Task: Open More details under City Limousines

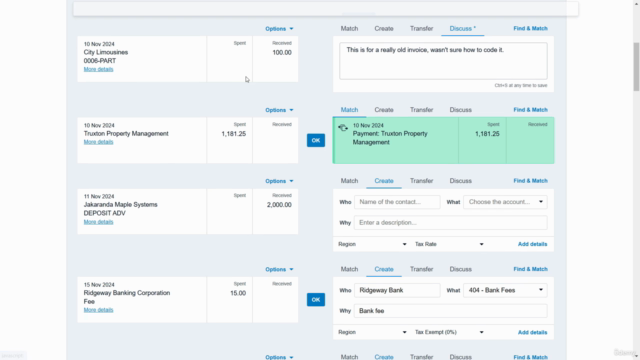Action: coord(98,69)
